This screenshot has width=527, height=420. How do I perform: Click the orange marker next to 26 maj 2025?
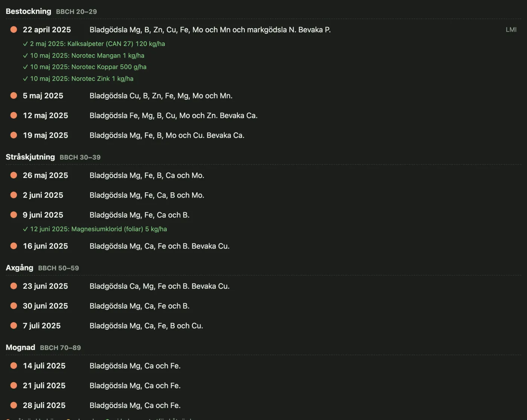click(14, 175)
